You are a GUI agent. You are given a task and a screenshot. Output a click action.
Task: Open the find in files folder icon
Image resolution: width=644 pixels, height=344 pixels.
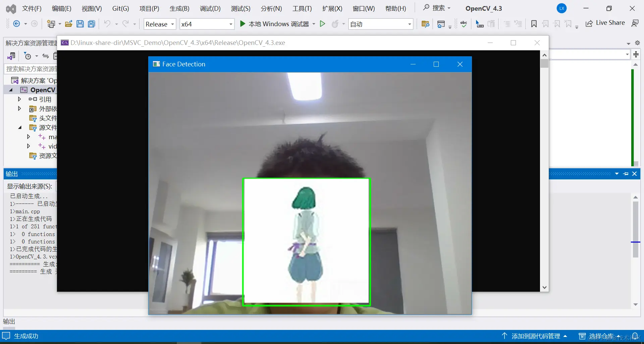(x=425, y=24)
